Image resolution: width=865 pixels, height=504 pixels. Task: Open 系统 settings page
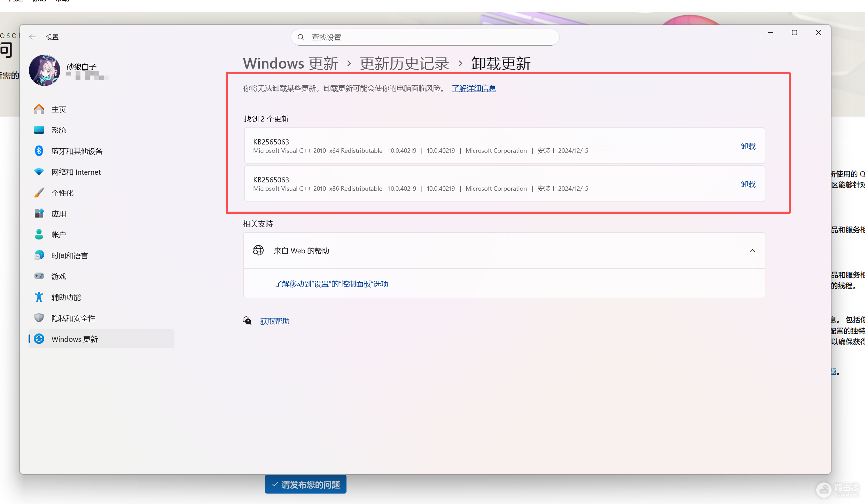[x=101, y=130]
